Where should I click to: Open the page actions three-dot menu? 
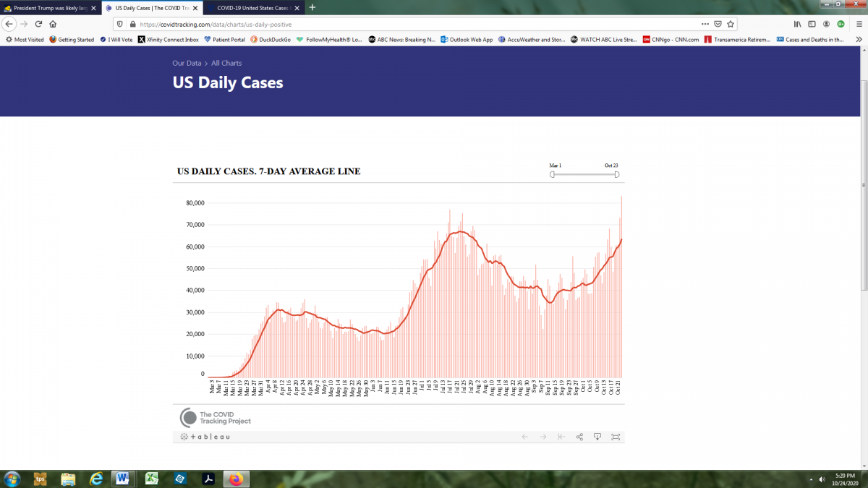click(705, 24)
